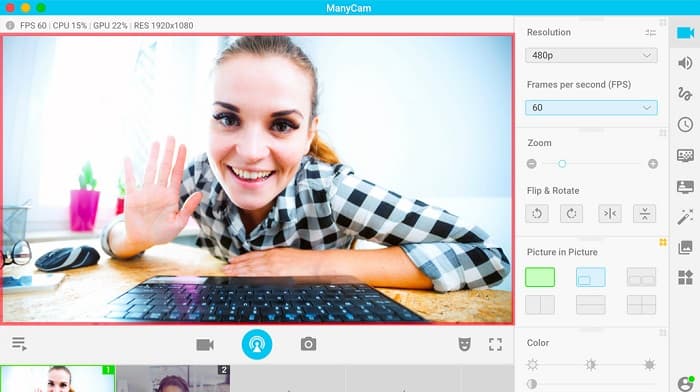Open the user account icon
Screen dimensions: 700x392
685,384
